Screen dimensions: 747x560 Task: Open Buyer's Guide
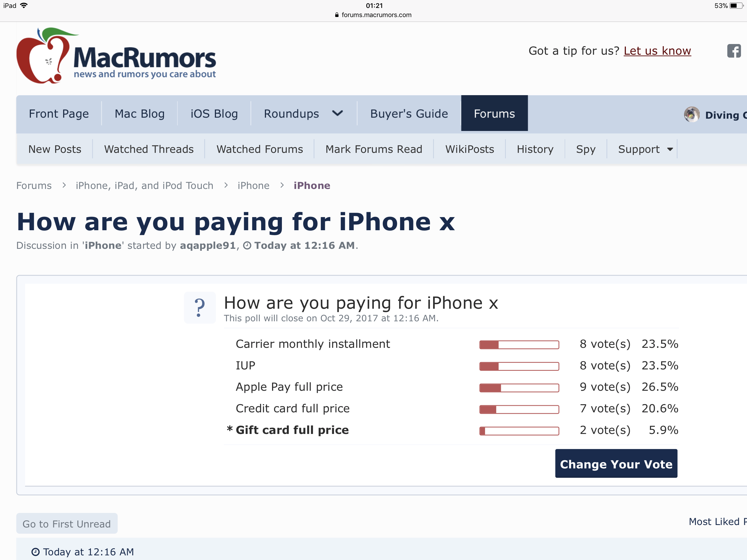[409, 114]
